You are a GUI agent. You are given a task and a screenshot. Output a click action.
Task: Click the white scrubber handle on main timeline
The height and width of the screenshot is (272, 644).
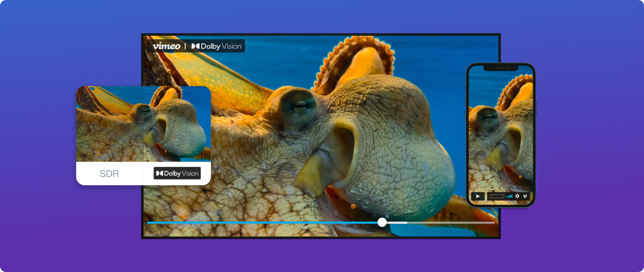[382, 222]
